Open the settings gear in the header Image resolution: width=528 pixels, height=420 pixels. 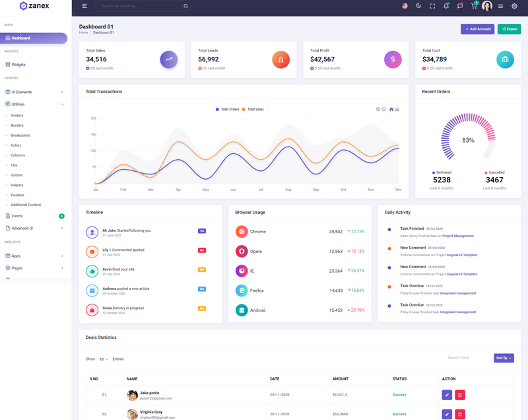[x=514, y=6]
